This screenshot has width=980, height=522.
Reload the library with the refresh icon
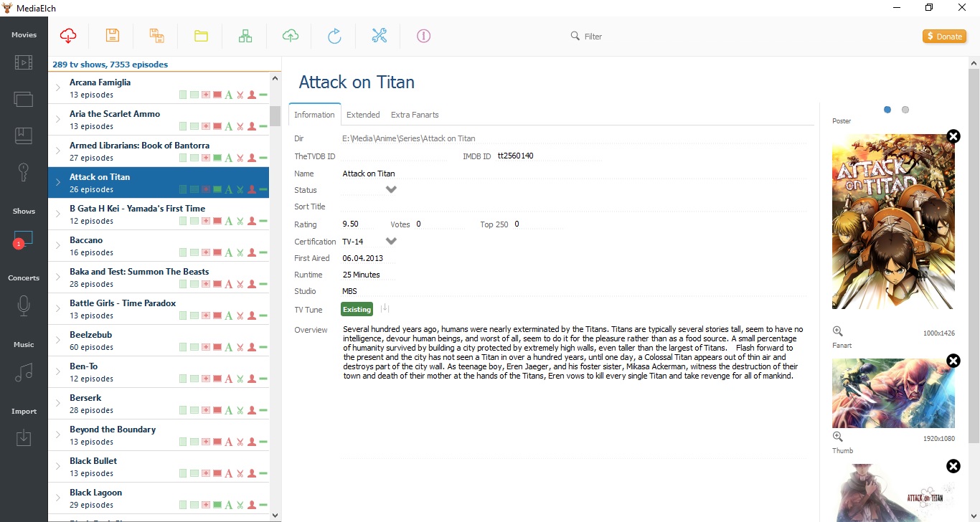[334, 36]
